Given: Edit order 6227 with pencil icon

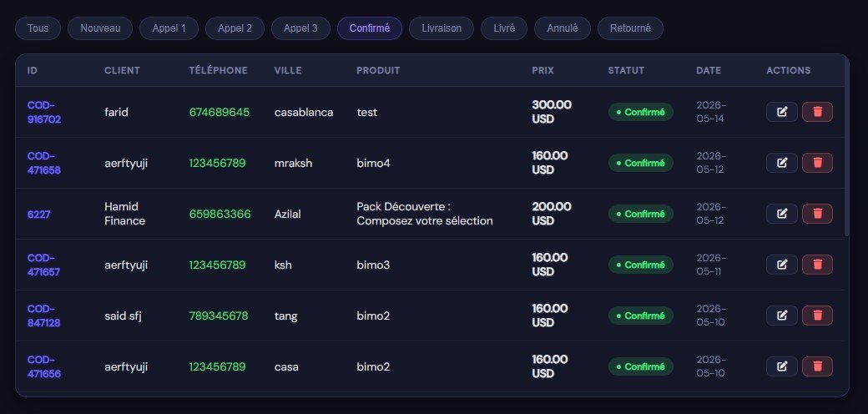Looking at the screenshot, I should [782, 214].
